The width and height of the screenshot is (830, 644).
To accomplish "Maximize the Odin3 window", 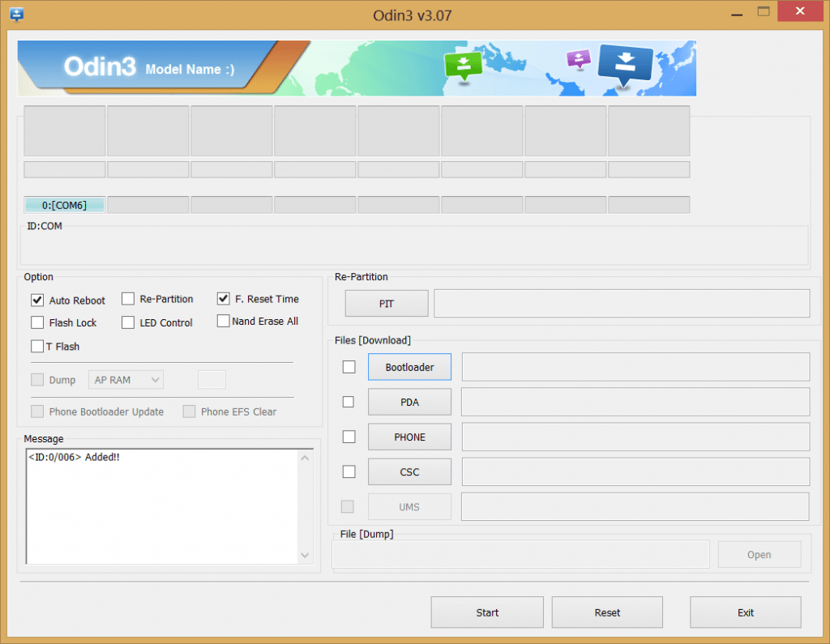I will tap(764, 11).
